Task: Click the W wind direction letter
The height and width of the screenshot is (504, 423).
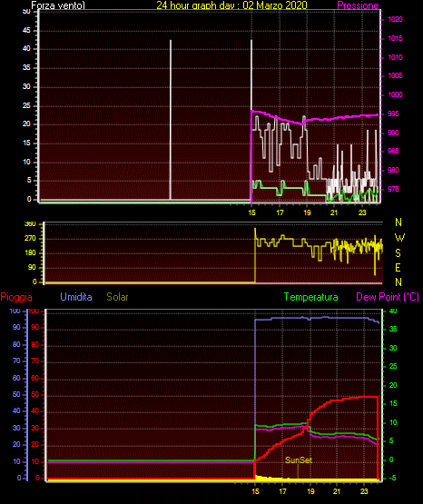Action: pos(399,238)
